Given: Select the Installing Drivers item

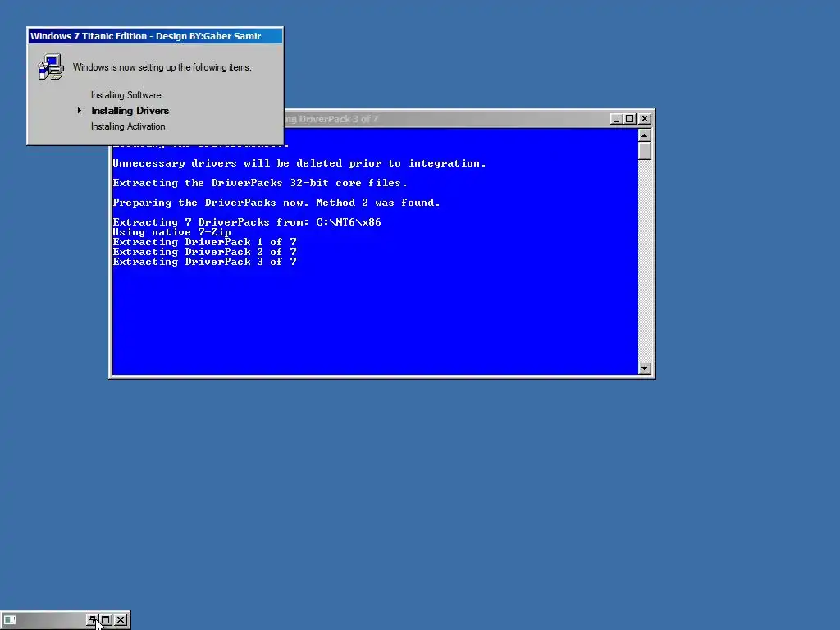Looking at the screenshot, I should click(x=130, y=111).
